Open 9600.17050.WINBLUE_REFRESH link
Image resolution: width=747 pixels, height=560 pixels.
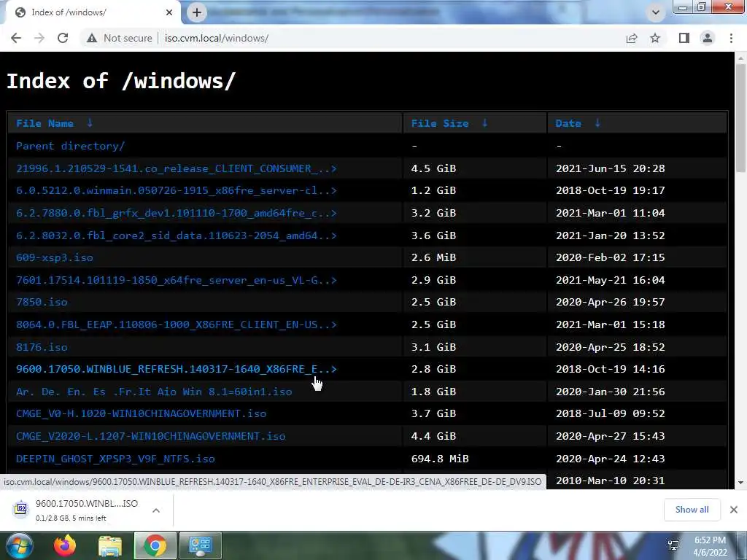click(x=177, y=369)
